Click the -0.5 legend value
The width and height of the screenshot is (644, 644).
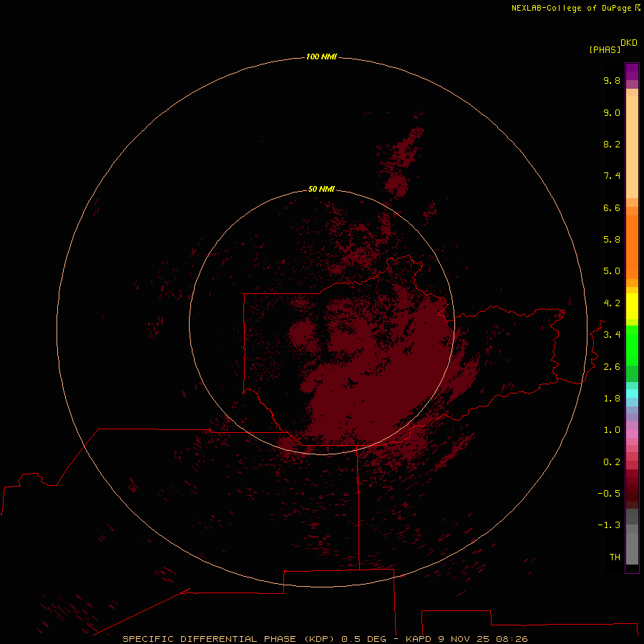point(609,494)
